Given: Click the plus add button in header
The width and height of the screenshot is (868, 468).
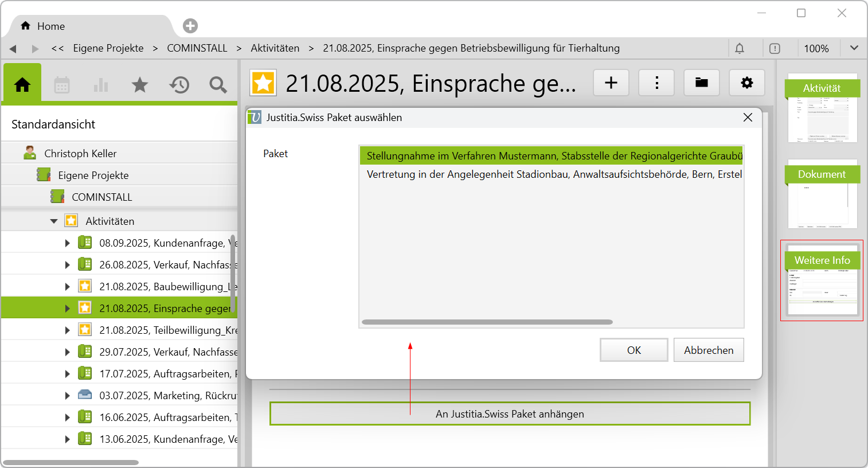Looking at the screenshot, I should click(x=611, y=83).
